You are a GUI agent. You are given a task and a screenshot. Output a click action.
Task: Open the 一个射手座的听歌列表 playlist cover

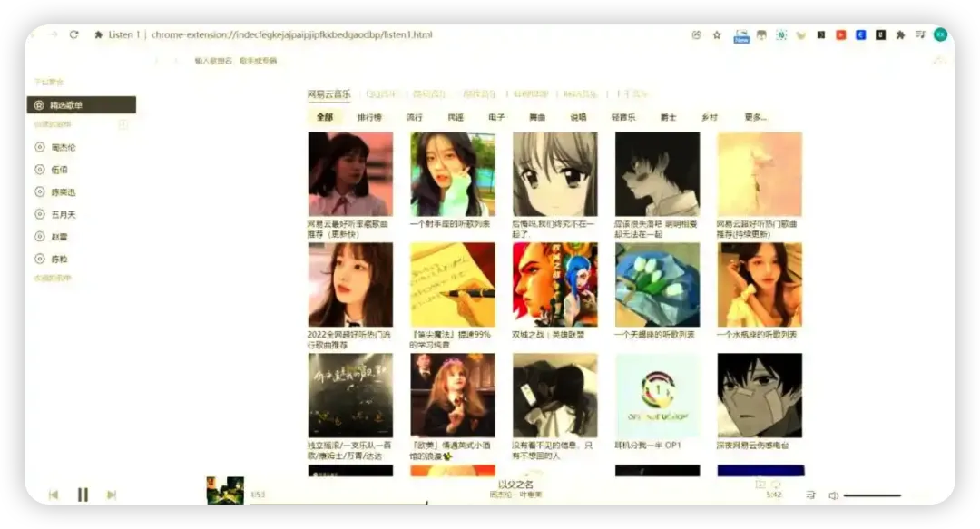(453, 174)
